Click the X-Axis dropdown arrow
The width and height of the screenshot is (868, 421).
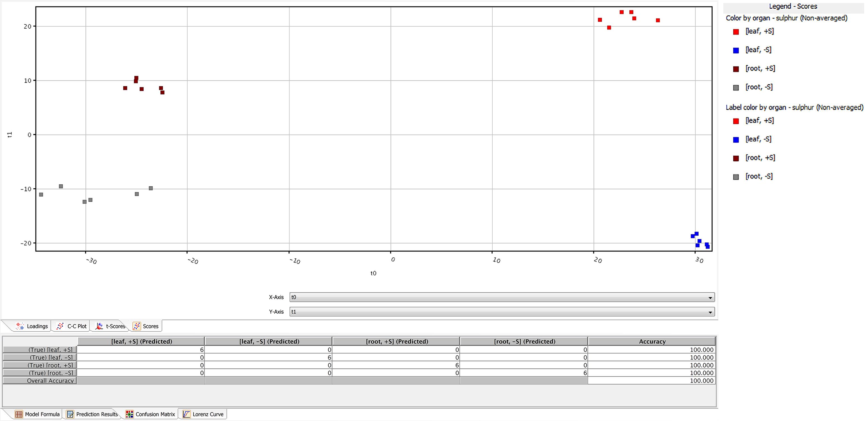710,298
